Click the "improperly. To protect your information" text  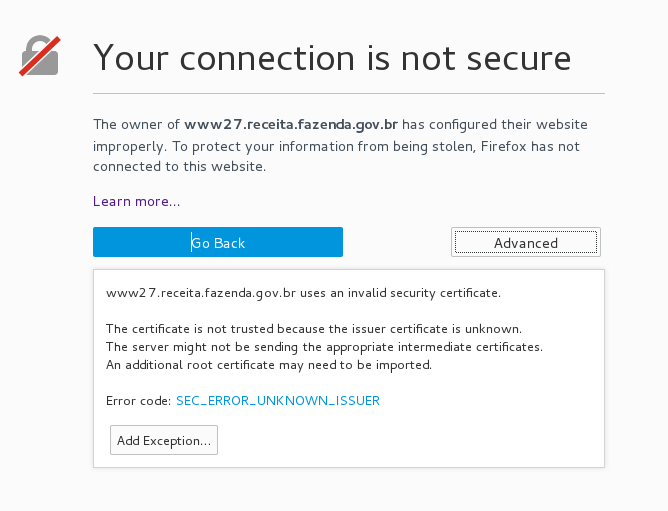tap(223, 147)
